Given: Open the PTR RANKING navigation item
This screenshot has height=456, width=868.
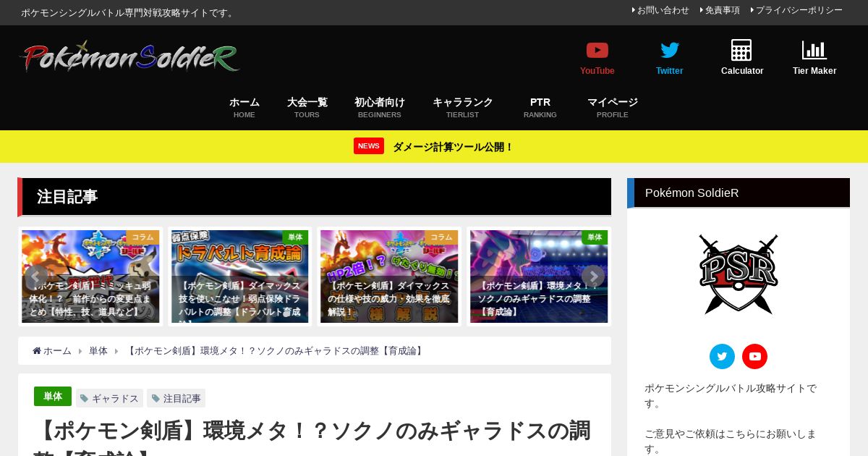Looking at the screenshot, I should pyautogui.click(x=540, y=107).
